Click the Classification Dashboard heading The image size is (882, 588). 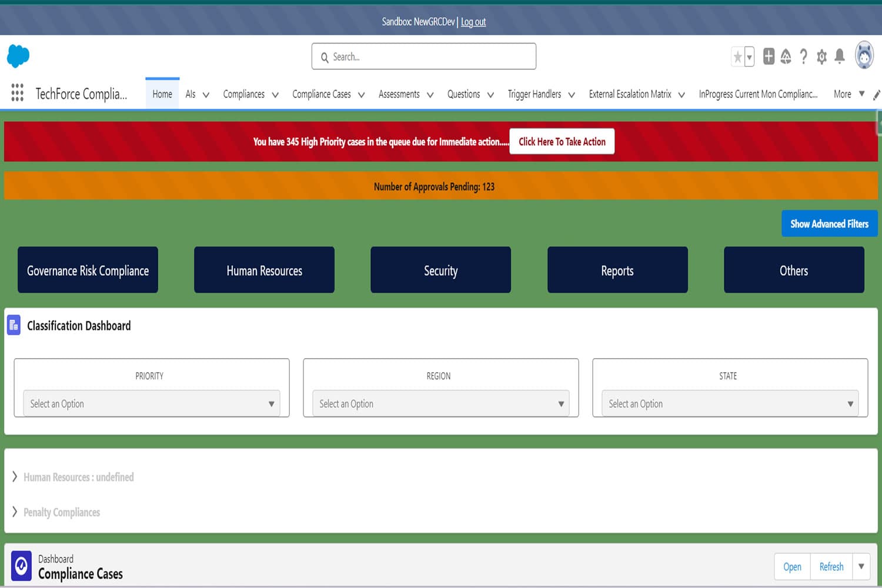click(79, 326)
